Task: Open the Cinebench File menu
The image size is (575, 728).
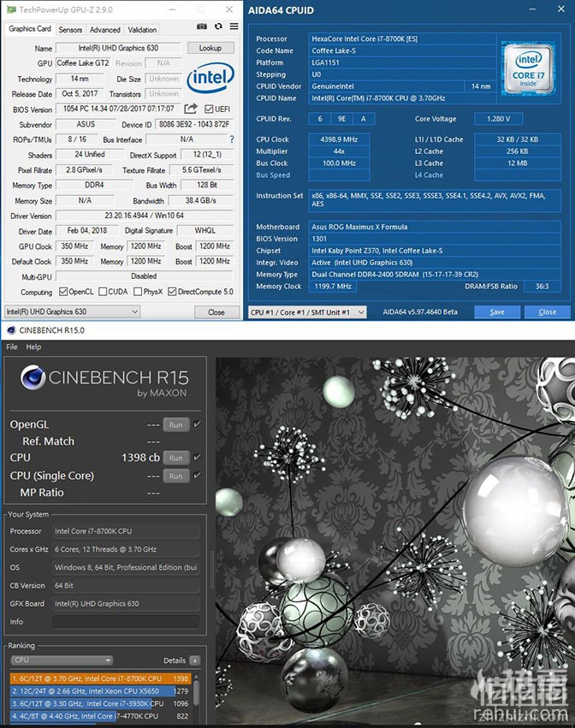Action: [x=12, y=346]
